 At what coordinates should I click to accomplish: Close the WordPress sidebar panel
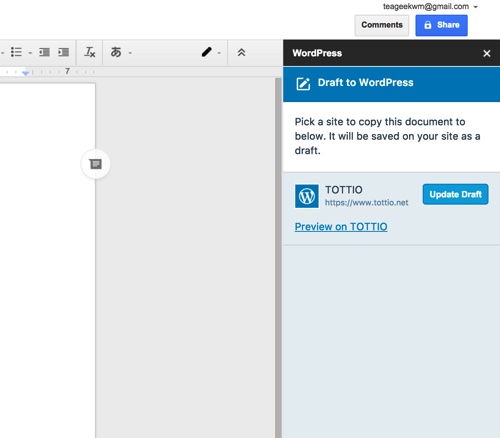coord(487,53)
